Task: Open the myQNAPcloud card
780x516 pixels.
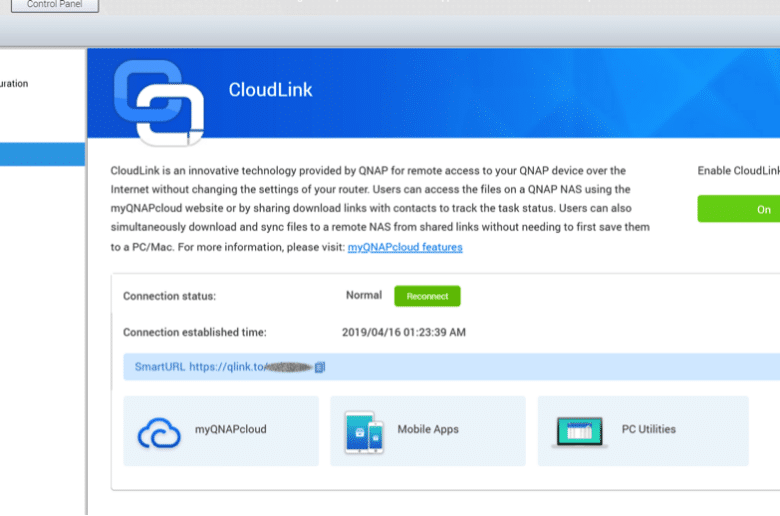Action: 221,431
